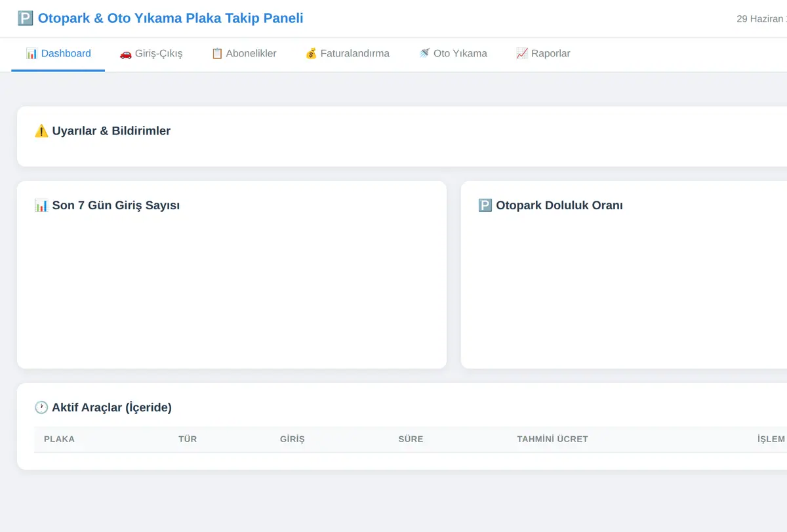Click the SÜRE column header
This screenshot has height=532, width=787.
[x=411, y=439]
